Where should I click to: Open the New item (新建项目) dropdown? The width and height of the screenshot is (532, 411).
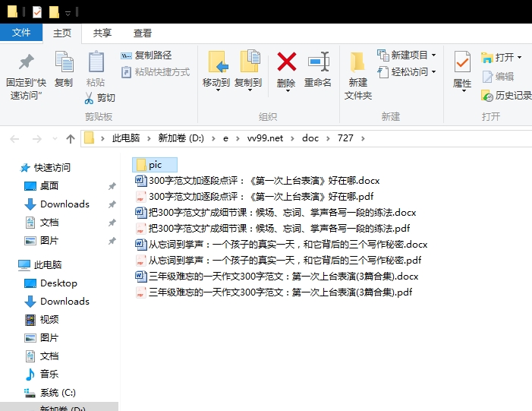pyautogui.click(x=407, y=55)
